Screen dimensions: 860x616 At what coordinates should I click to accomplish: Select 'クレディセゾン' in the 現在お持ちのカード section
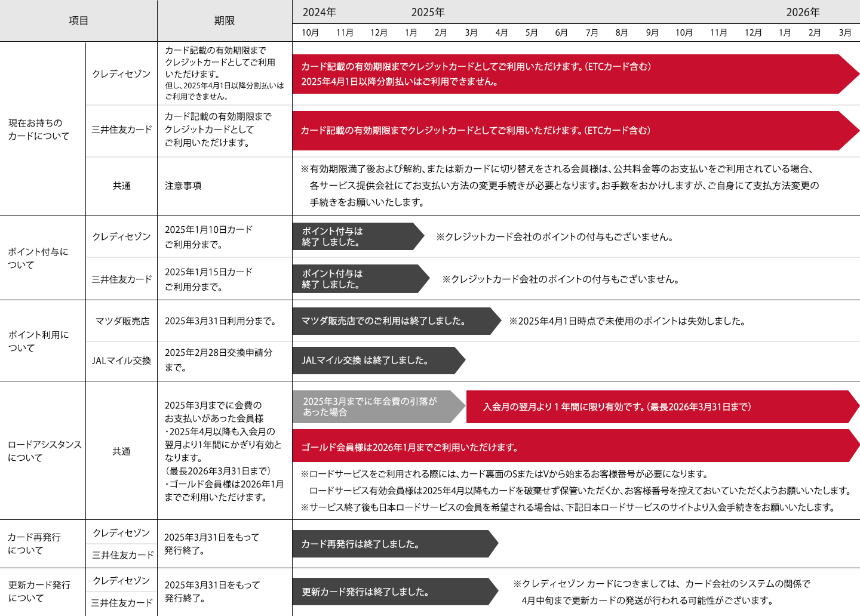[121, 74]
